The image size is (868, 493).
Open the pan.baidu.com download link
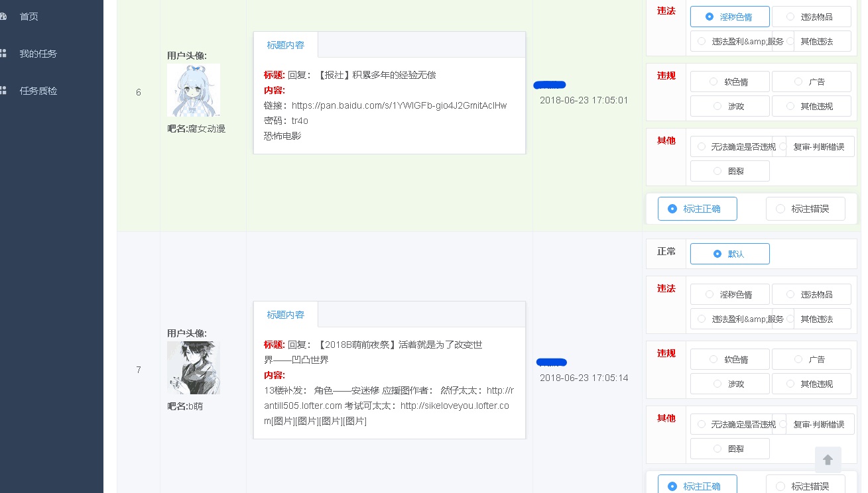pyautogui.click(x=398, y=105)
